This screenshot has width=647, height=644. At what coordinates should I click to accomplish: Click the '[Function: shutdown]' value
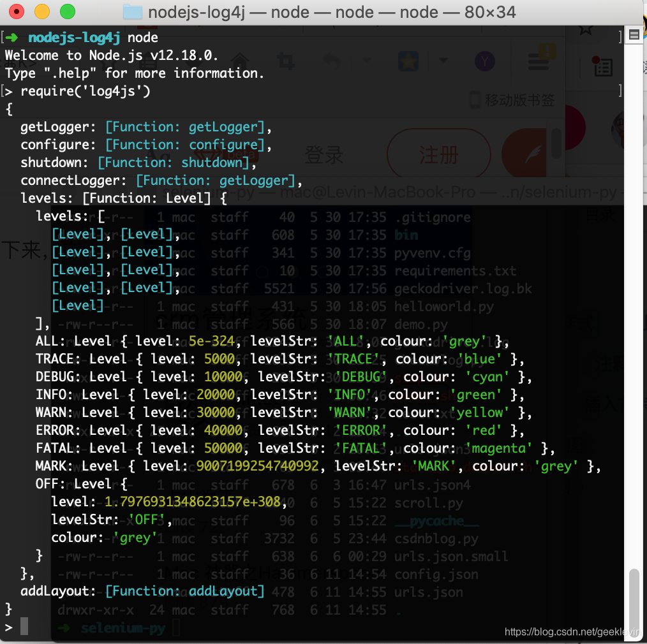pos(174,163)
